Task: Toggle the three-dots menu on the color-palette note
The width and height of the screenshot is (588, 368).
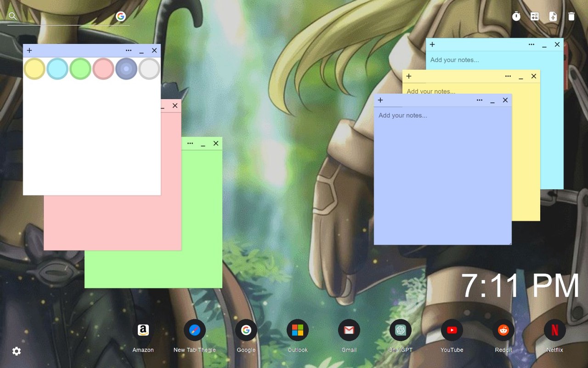Action: [129, 51]
